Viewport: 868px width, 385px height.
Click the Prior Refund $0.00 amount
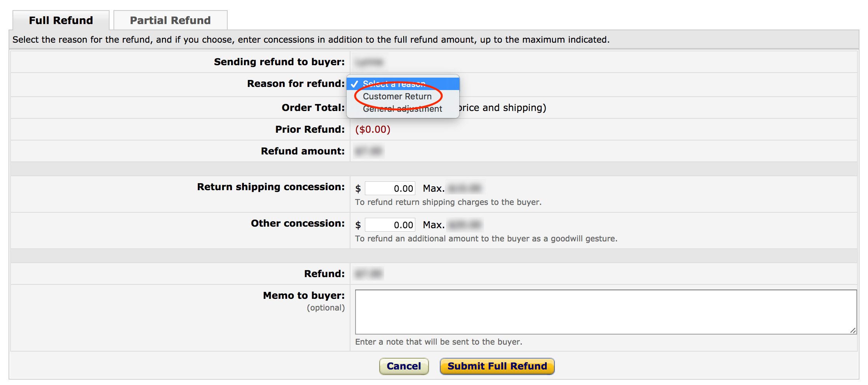pyautogui.click(x=373, y=129)
